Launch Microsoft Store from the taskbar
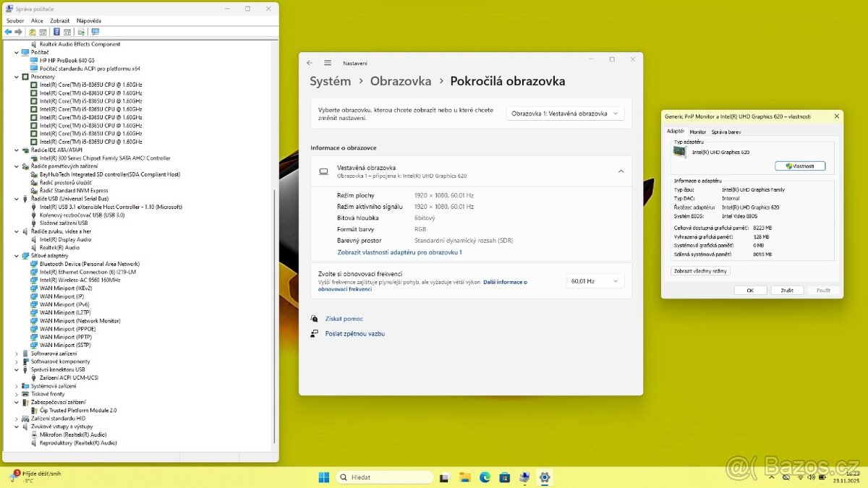This screenshot has height=488, width=868. (505, 477)
